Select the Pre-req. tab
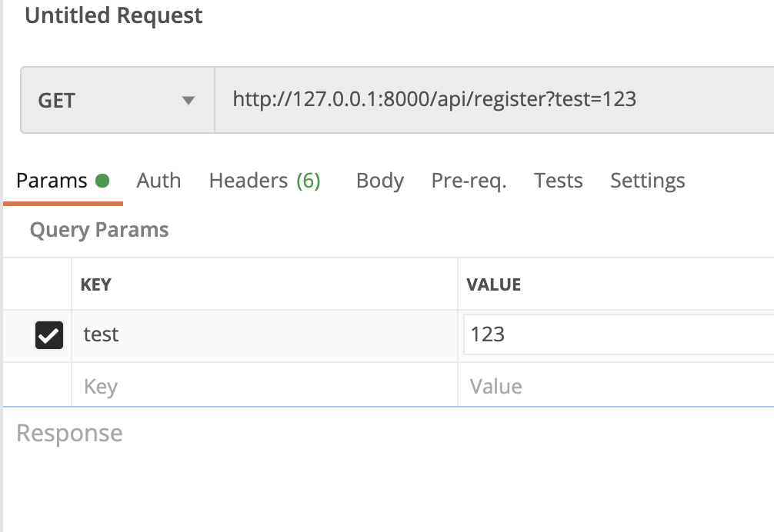 [469, 181]
